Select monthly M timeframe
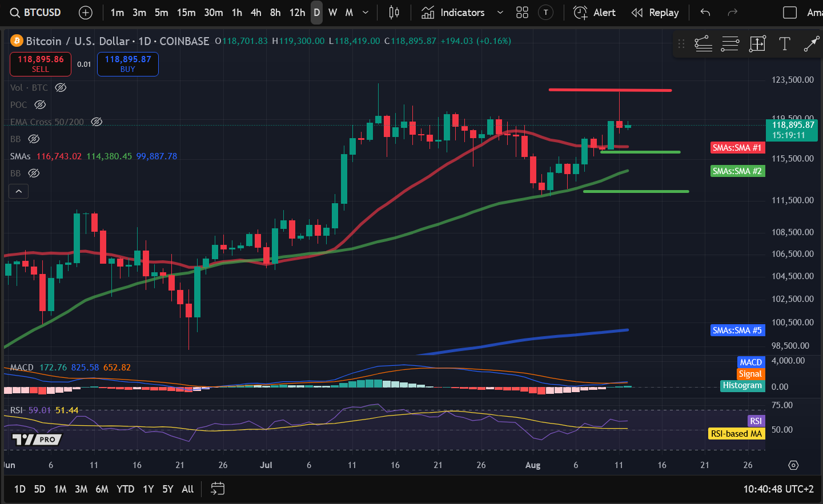Viewport: 823px width, 504px height. tap(349, 13)
